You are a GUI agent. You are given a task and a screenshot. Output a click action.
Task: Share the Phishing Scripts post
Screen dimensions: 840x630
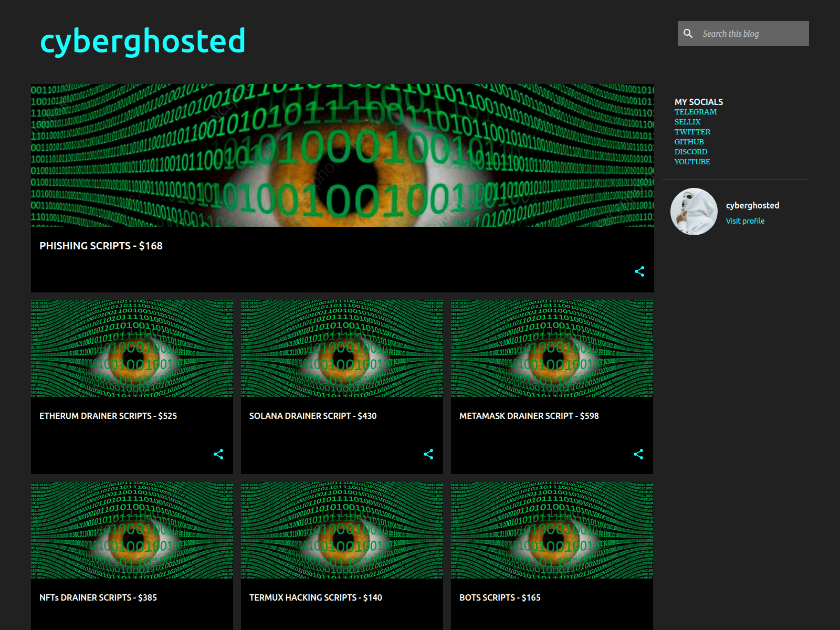click(x=639, y=271)
